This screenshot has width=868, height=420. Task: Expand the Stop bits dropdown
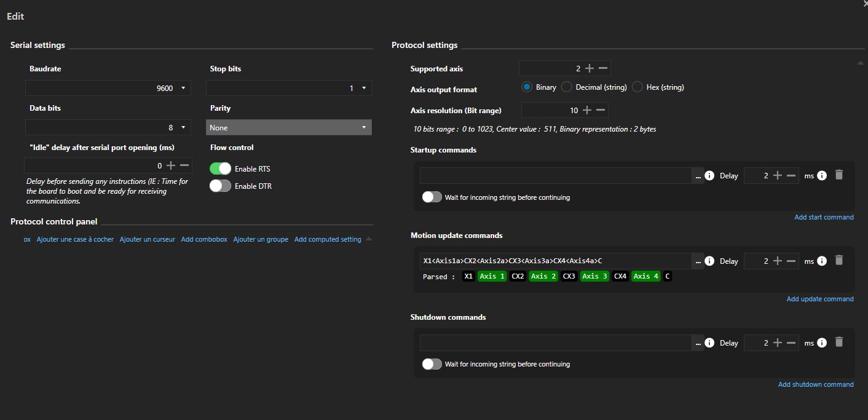[288, 88]
